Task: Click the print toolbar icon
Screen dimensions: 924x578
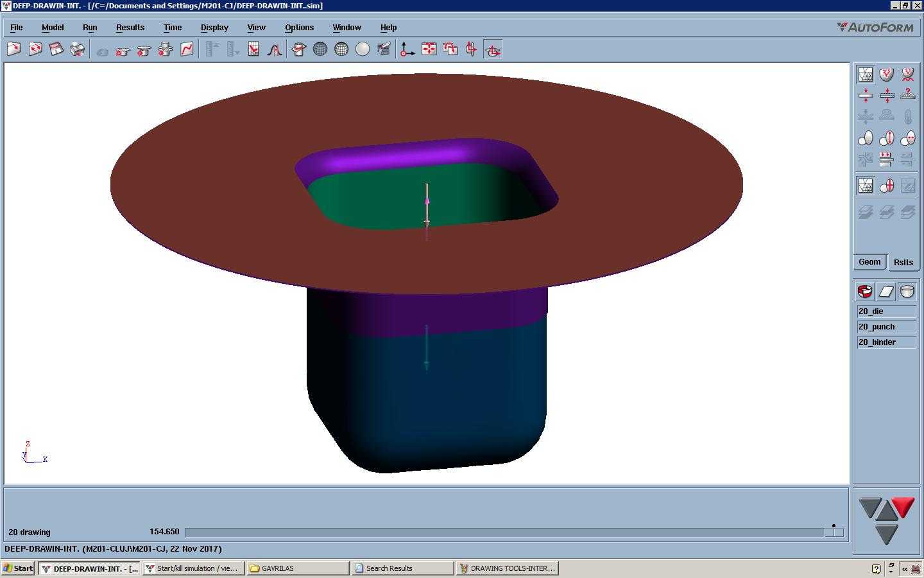Action: (78, 49)
